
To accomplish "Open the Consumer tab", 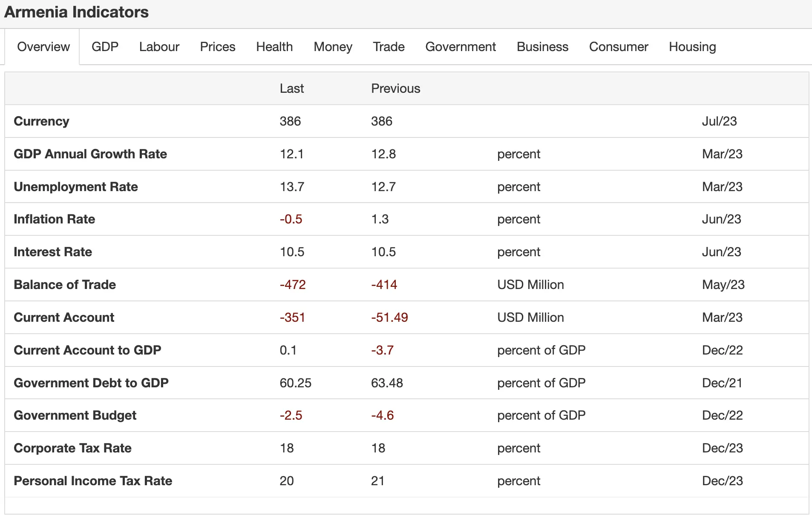I will coord(619,47).
